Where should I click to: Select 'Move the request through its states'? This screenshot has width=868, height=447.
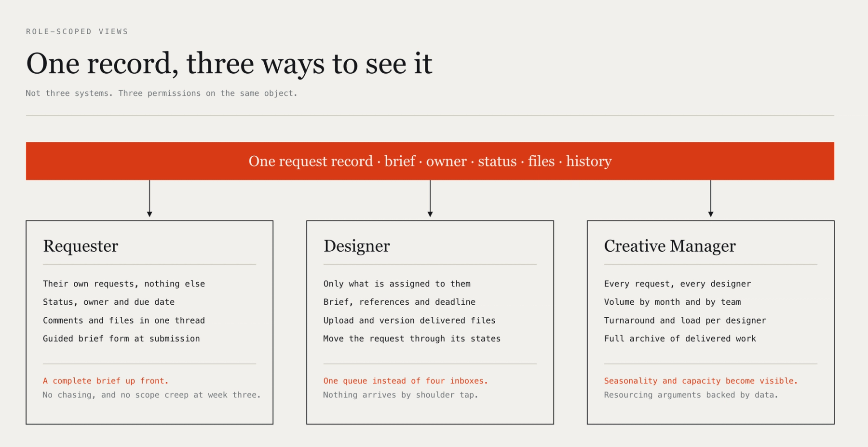tap(412, 339)
